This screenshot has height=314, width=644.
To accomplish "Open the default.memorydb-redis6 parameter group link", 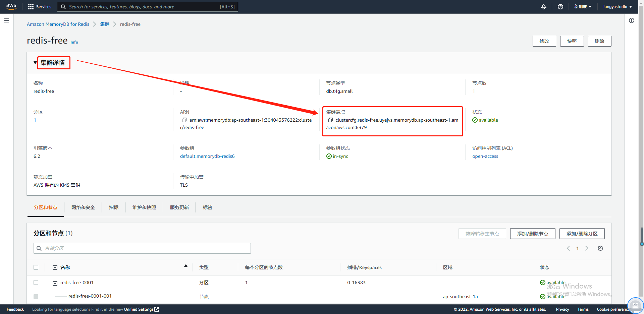I will (x=207, y=156).
